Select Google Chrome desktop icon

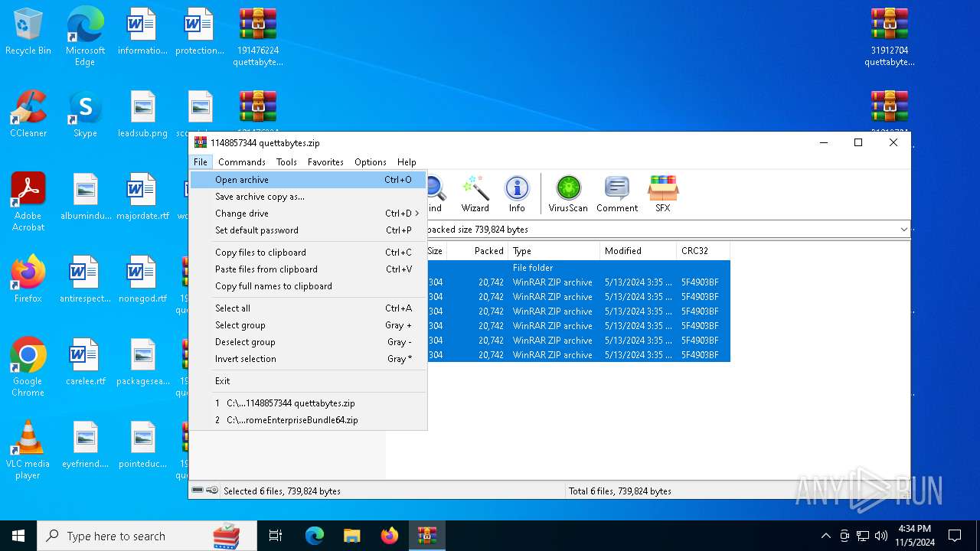(28, 367)
